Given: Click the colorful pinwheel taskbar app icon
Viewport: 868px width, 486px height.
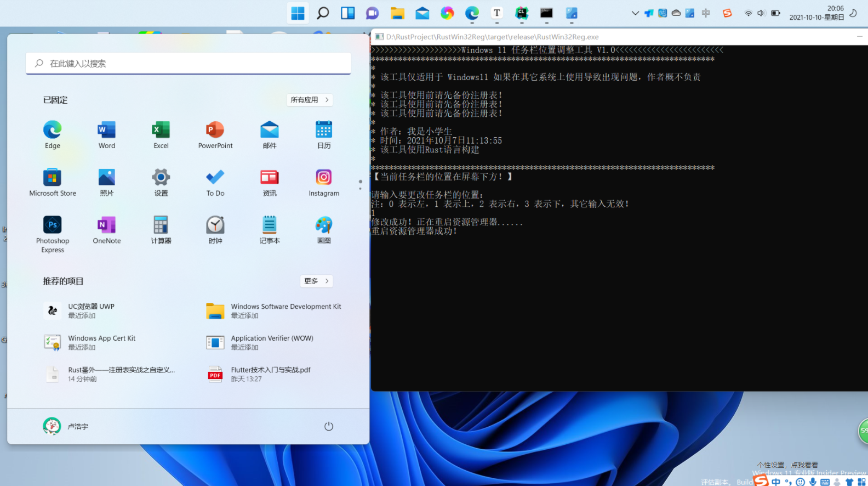Looking at the screenshot, I should 447,13.
